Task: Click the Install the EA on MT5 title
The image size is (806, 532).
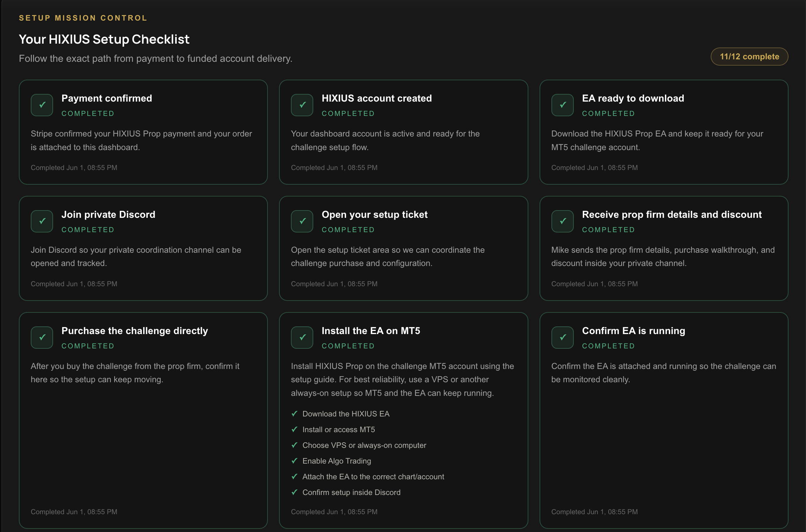Action: (371, 331)
